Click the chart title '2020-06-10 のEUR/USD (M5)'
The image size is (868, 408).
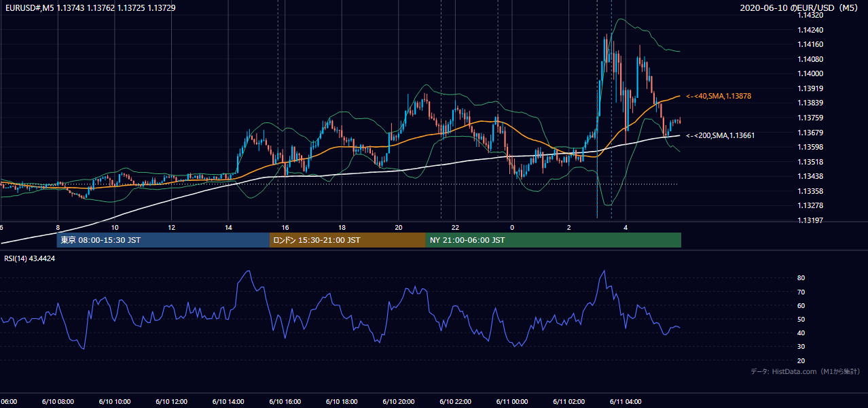click(800, 7)
